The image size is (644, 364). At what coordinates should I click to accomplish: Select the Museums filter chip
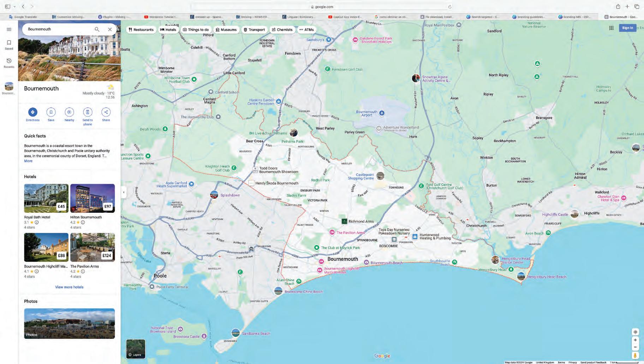pos(226,30)
